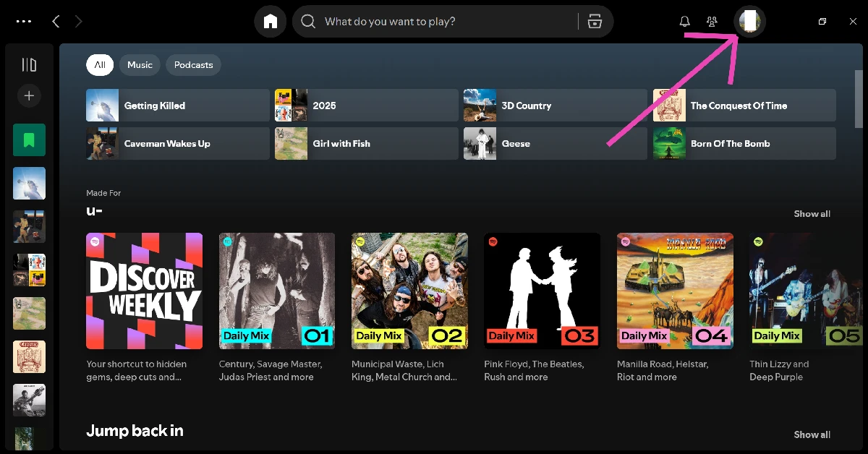Open the user profile avatar menu
This screenshot has width=868, height=454.
(749, 22)
